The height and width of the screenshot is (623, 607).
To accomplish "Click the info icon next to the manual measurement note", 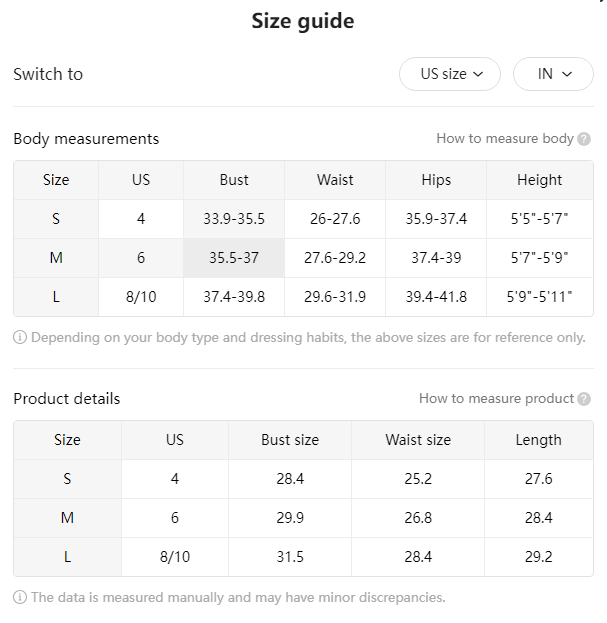I will [x=20, y=597].
